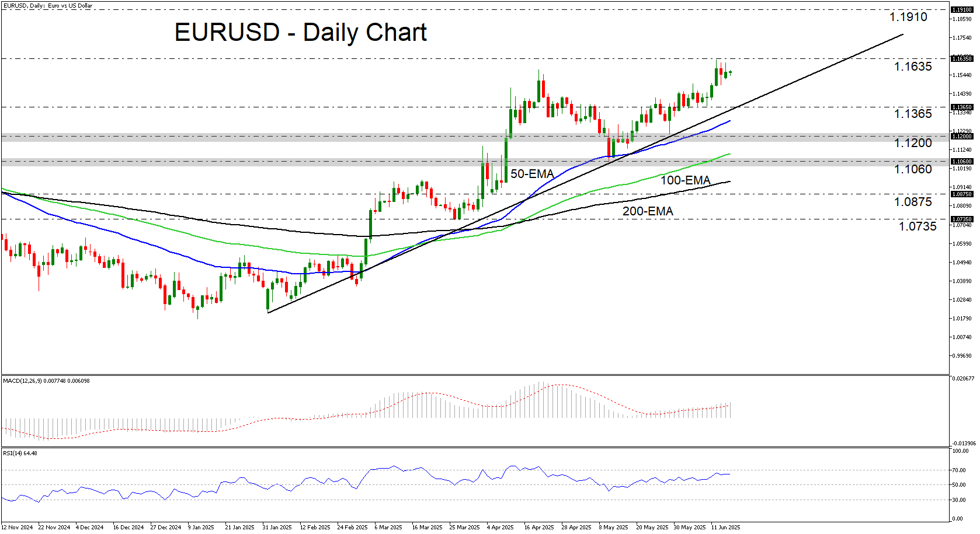The image size is (980, 534).
Task: Click the 0.020677 MACD scale value
Action: [963, 379]
